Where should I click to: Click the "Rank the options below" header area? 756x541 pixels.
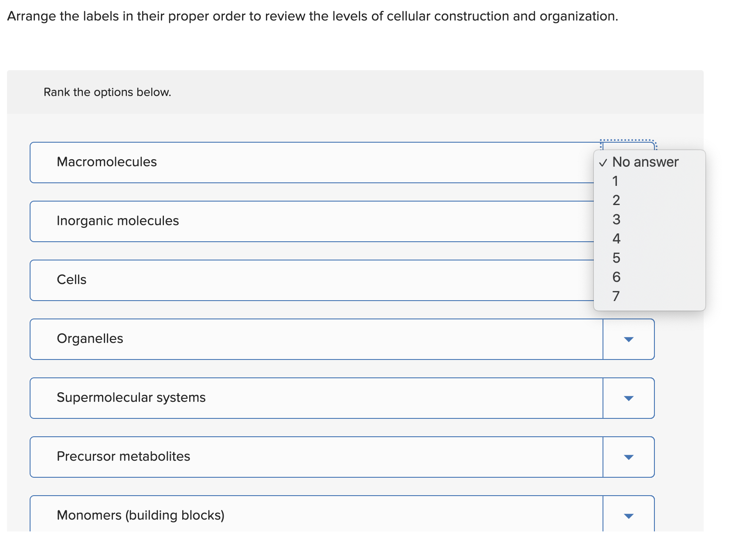point(107,92)
